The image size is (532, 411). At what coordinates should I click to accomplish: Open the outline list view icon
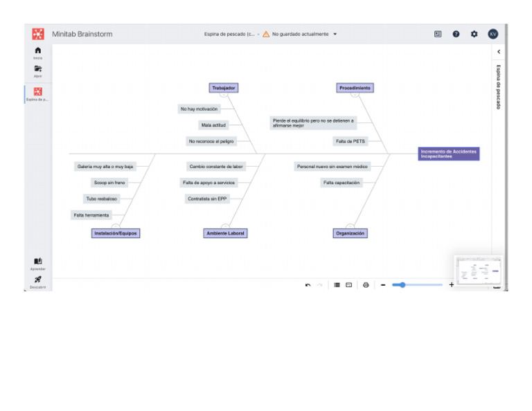[x=337, y=285]
